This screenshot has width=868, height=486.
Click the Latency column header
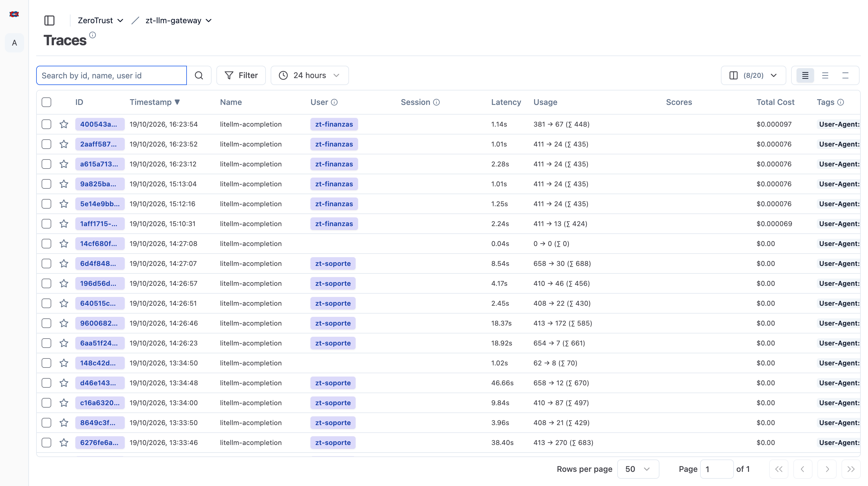[x=506, y=103]
